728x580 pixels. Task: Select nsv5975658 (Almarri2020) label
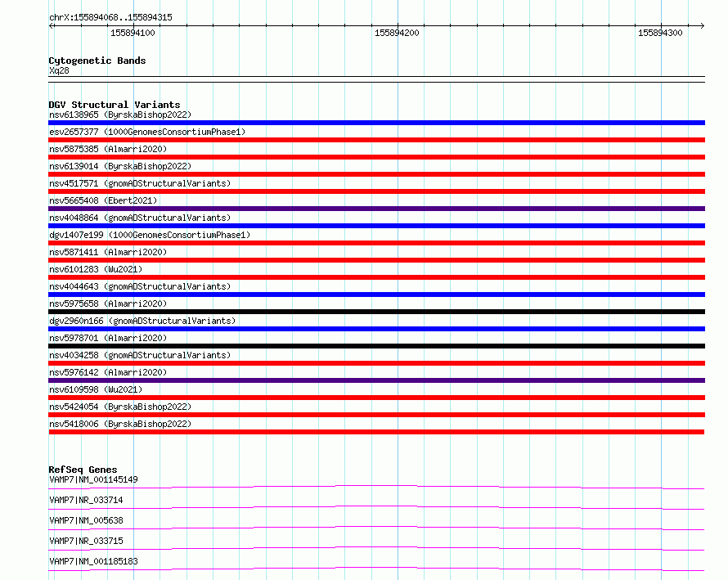pyautogui.click(x=108, y=303)
